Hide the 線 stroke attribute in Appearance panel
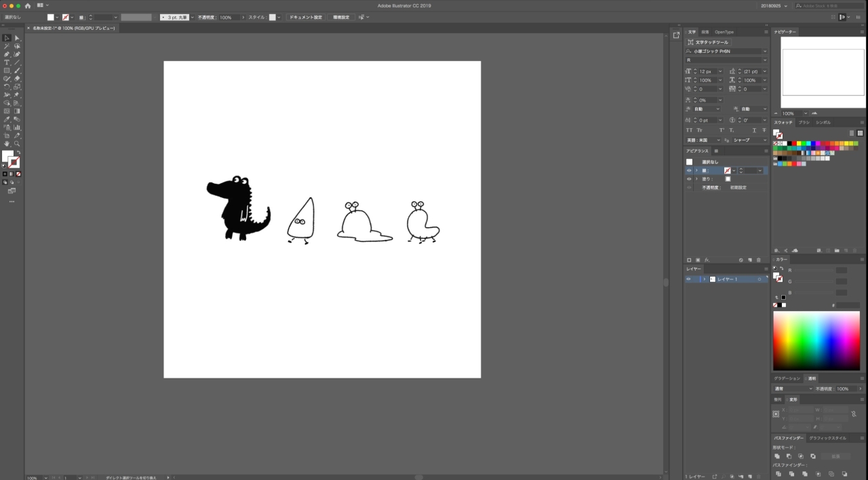868x480 pixels. [689, 170]
